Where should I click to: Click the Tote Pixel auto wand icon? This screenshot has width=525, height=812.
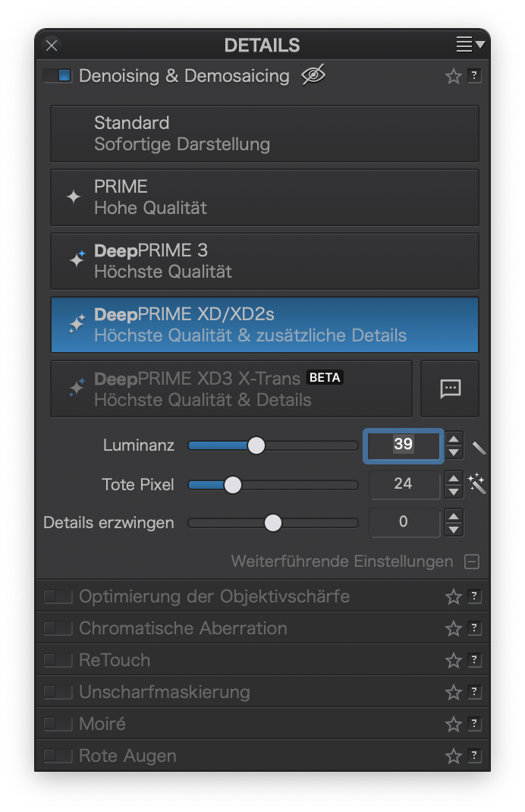click(476, 483)
